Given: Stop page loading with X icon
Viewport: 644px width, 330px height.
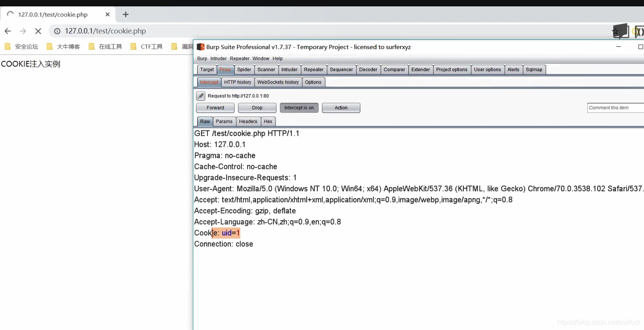Looking at the screenshot, I should click(38, 31).
